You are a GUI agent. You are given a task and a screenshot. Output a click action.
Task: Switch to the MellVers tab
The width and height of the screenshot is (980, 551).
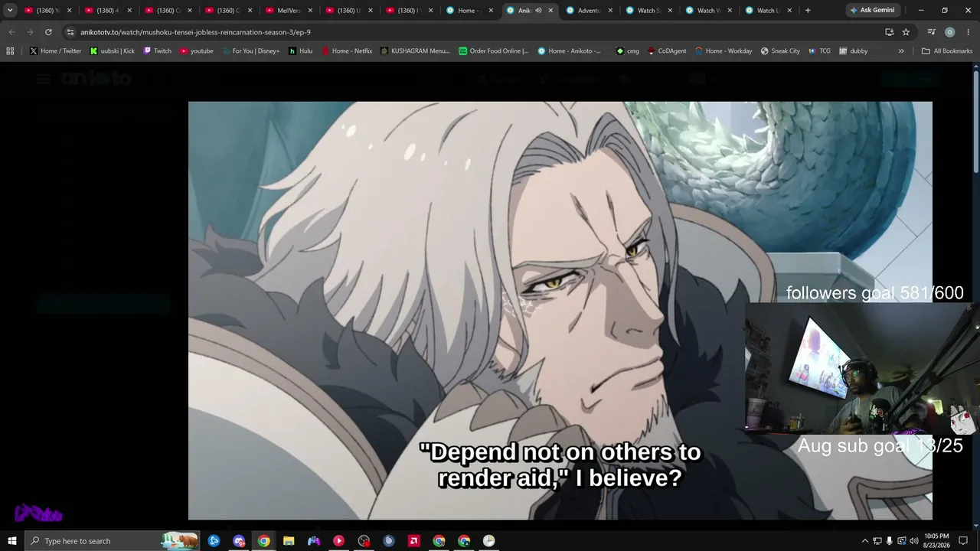click(289, 11)
